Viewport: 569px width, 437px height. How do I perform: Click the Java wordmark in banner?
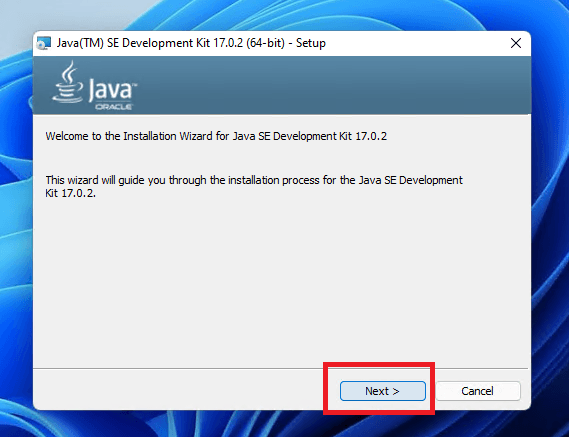pyautogui.click(x=110, y=89)
